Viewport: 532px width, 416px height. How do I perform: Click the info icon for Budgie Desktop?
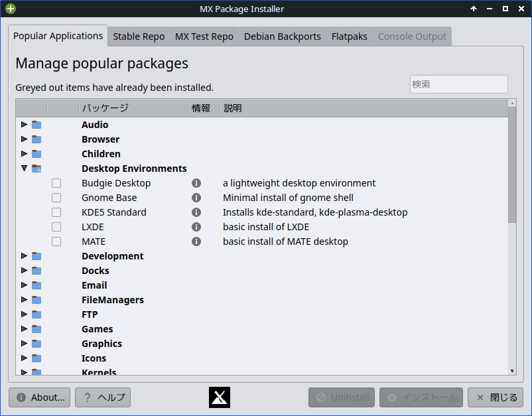196,183
